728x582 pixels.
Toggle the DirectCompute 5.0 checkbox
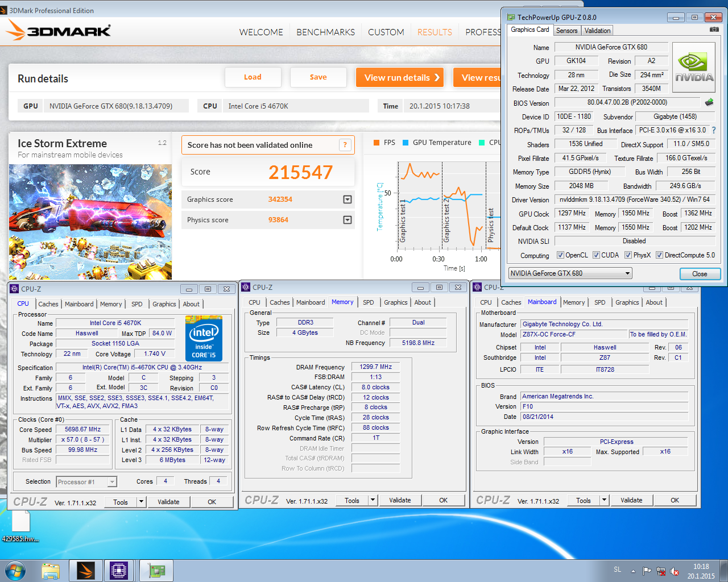point(659,255)
